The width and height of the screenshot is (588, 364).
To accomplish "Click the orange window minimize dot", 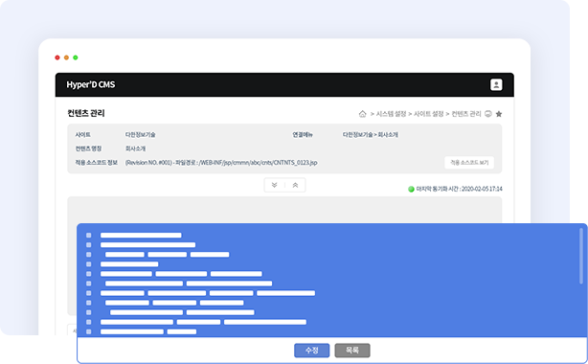I will (x=66, y=57).
